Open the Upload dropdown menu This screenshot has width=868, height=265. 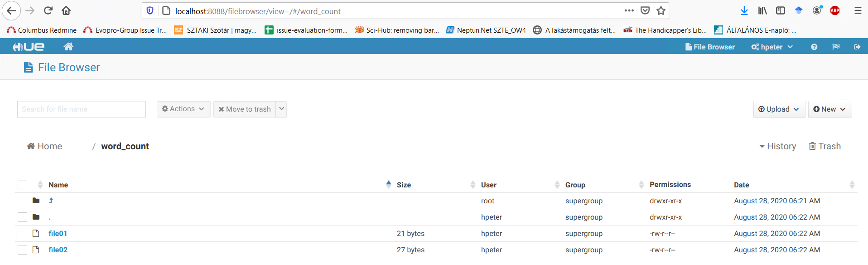coord(778,109)
